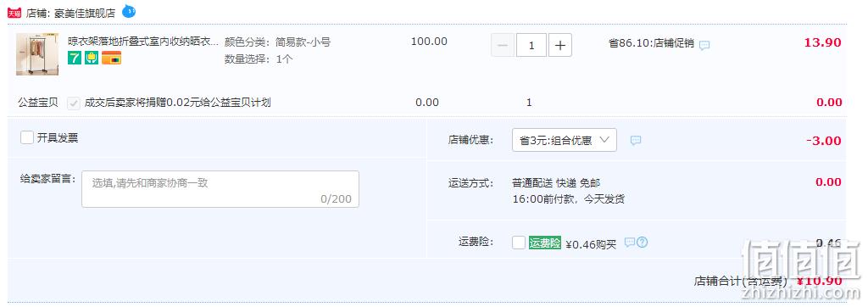This screenshot has width=868, height=307.
Task: Toggle the 开具发票 invoice checkbox
Action: (x=26, y=137)
